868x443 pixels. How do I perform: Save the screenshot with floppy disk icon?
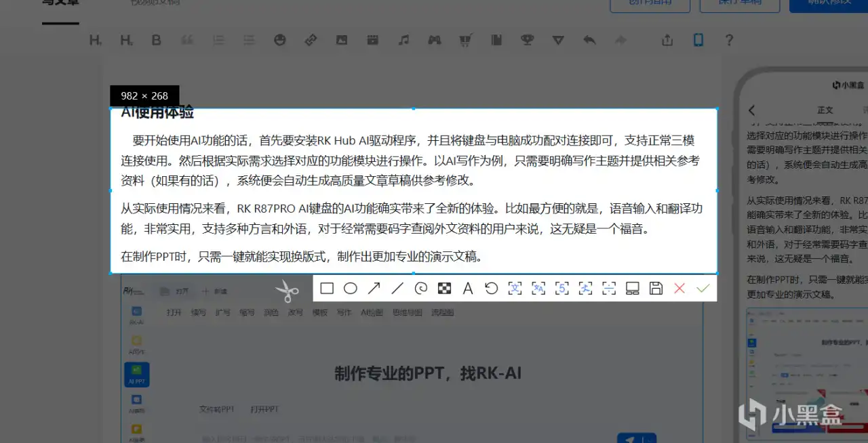pyautogui.click(x=656, y=289)
